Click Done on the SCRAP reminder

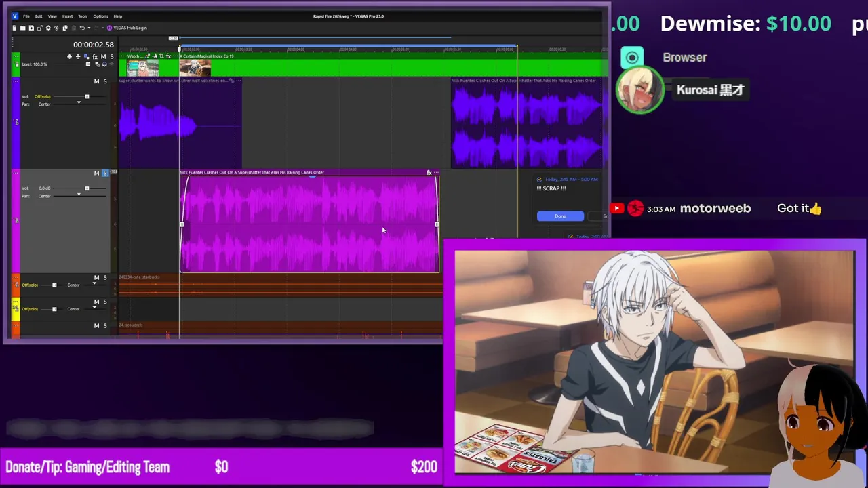[560, 216]
